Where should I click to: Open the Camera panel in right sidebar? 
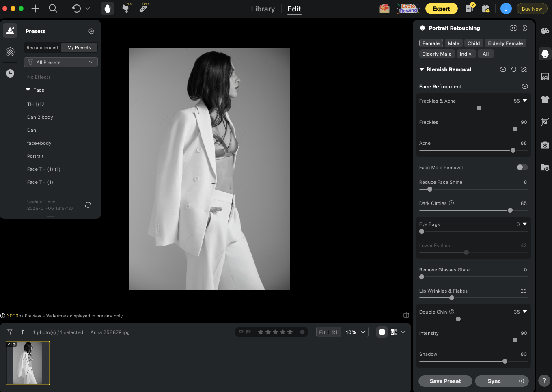click(545, 144)
